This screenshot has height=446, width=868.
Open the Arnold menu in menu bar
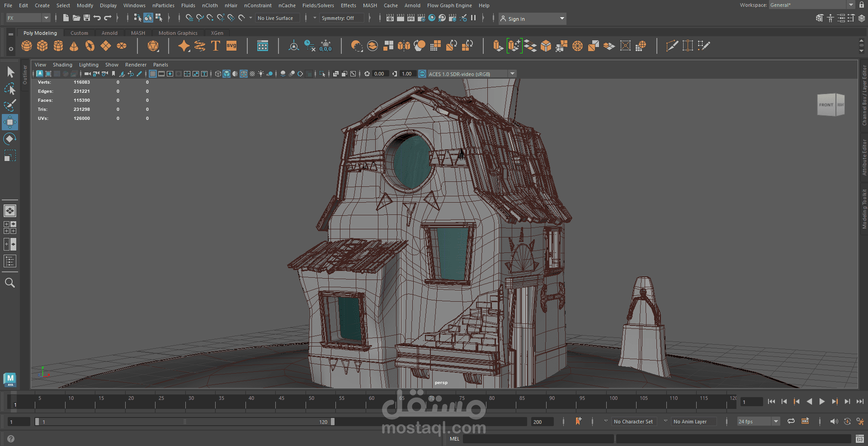click(412, 5)
